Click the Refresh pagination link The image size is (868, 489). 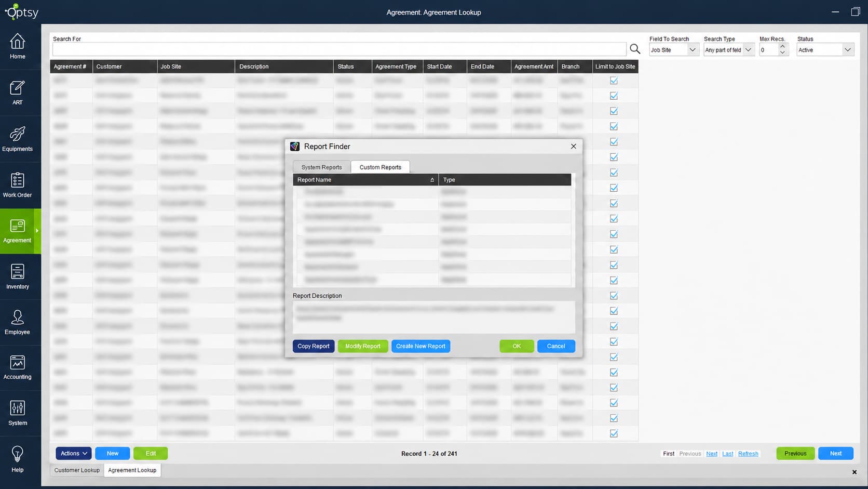click(748, 454)
